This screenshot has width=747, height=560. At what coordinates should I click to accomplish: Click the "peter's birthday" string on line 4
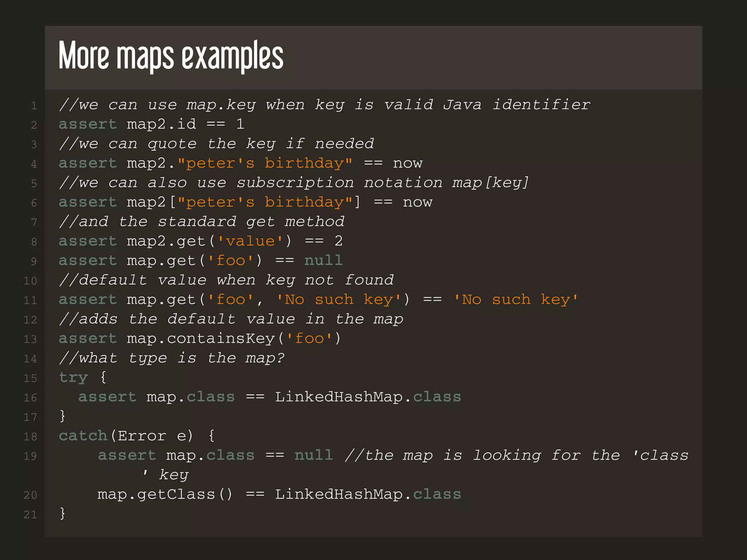click(265, 163)
